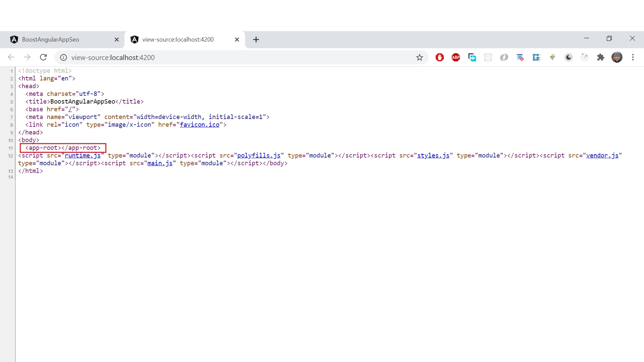Click the page info icon in address bar
Viewport: 644px width, 362px height.
pyautogui.click(x=63, y=57)
